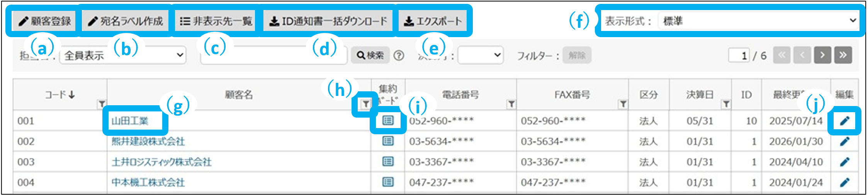Open the 熊井建設株式会社 customer link
Viewport: 868px width, 195px height.
point(148,141)
